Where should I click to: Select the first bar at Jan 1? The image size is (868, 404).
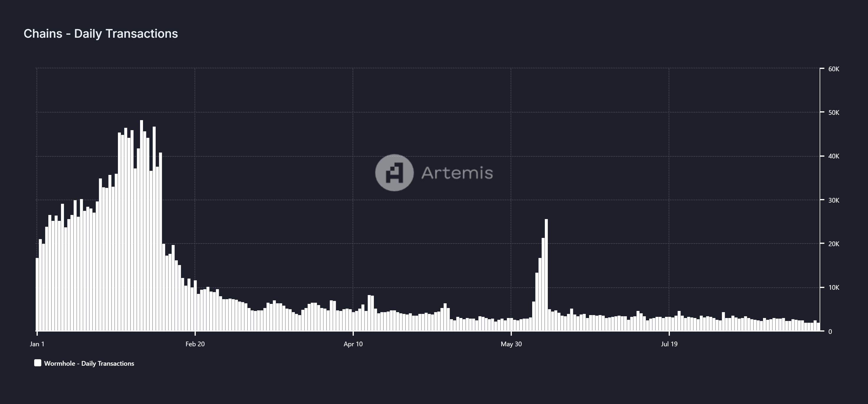tap(37, 294)
